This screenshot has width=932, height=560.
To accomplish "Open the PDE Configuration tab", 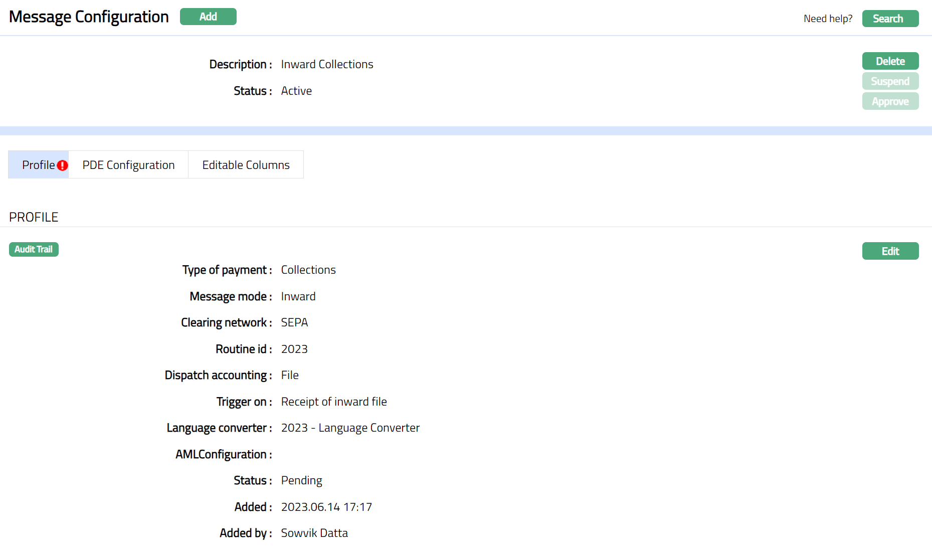I will coord(128,165).
